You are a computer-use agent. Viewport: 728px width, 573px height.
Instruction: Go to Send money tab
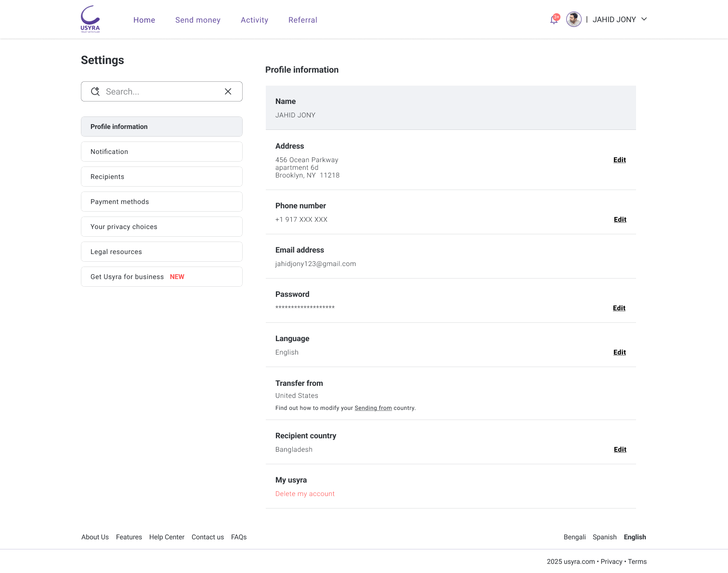(x=198, y=20)
